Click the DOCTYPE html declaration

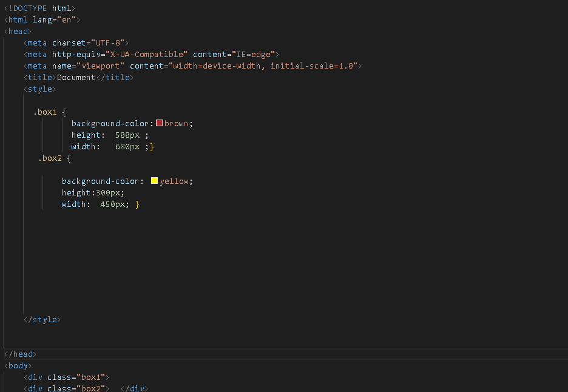(39, 8)
